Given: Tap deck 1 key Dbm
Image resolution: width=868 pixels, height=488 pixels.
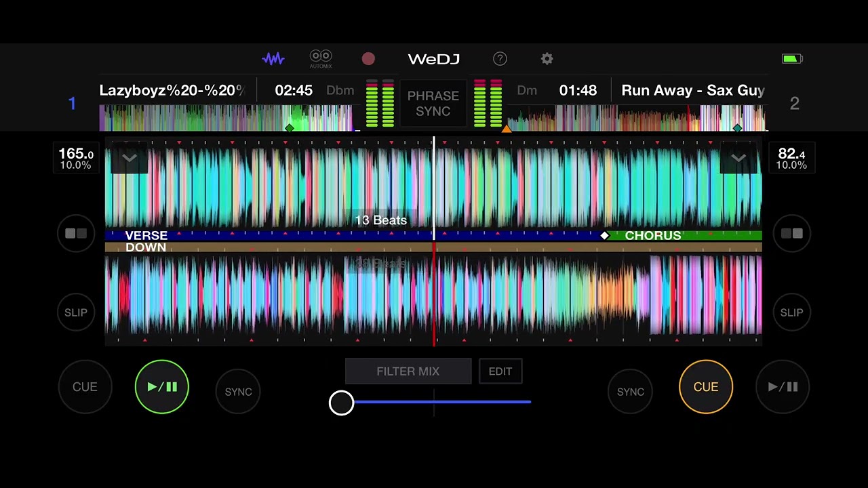Looking at the screenshot, I should [x=340, y=90].
